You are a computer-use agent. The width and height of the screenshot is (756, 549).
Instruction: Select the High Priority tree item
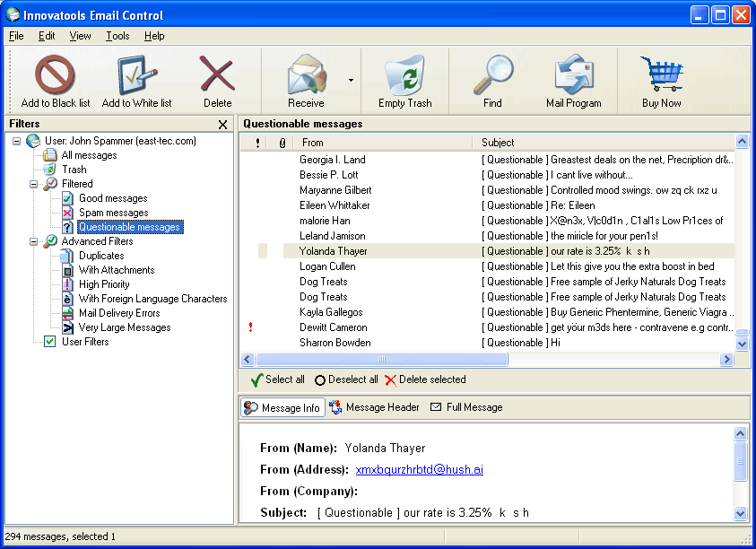[104, 284]
